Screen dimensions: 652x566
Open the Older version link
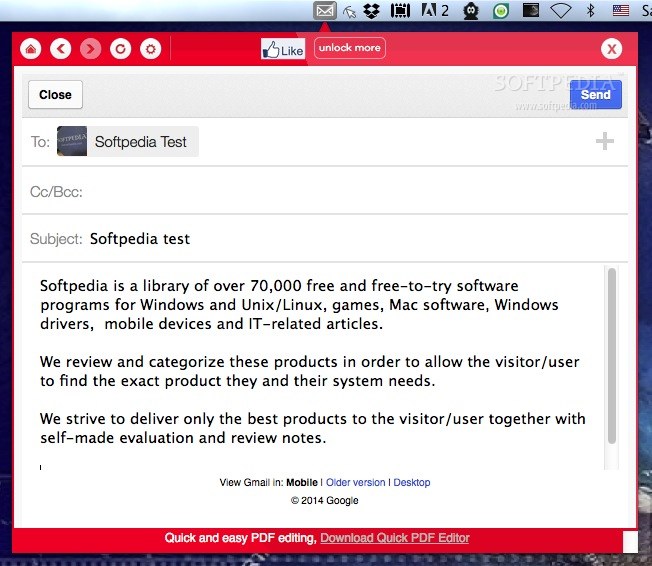coord(356,482)
